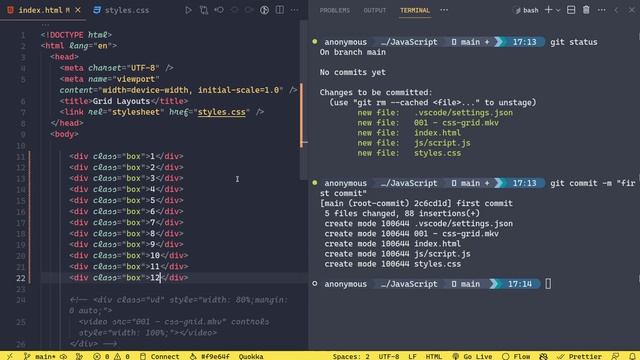This screenshot has height=360, width=640.
Task: Click the main* git branch in status bar
Action: click(39, 356)
